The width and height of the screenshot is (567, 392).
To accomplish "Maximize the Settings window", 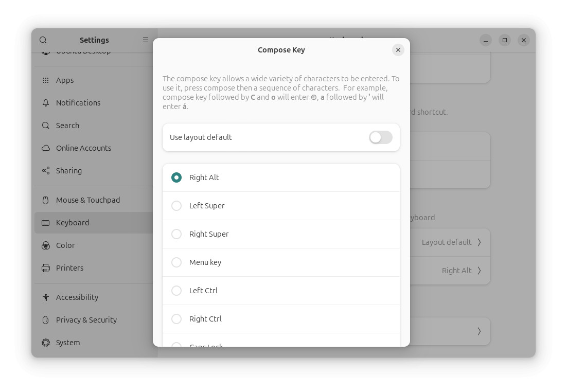I will [x=504, y=40].
